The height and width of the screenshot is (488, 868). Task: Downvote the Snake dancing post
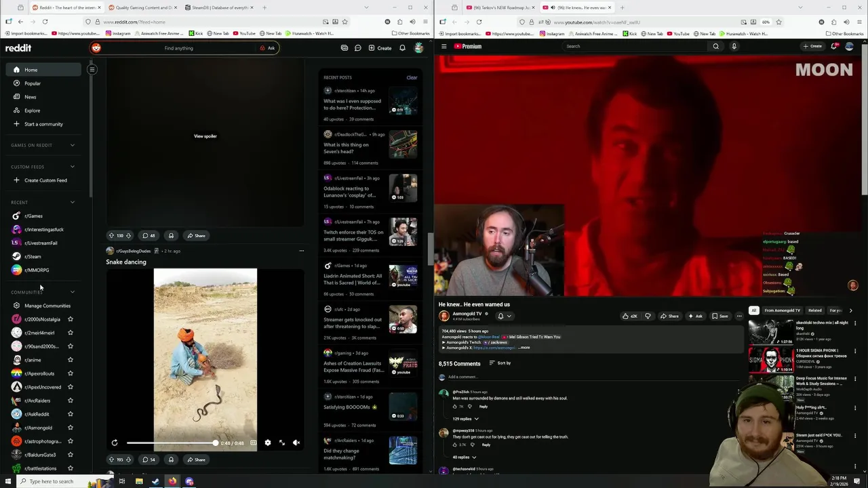[128, 460]
